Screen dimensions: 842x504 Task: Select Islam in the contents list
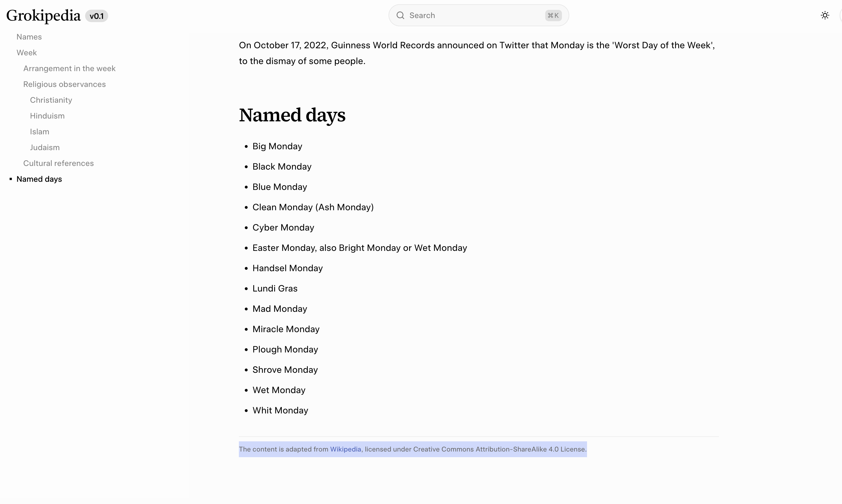(40, 132)
